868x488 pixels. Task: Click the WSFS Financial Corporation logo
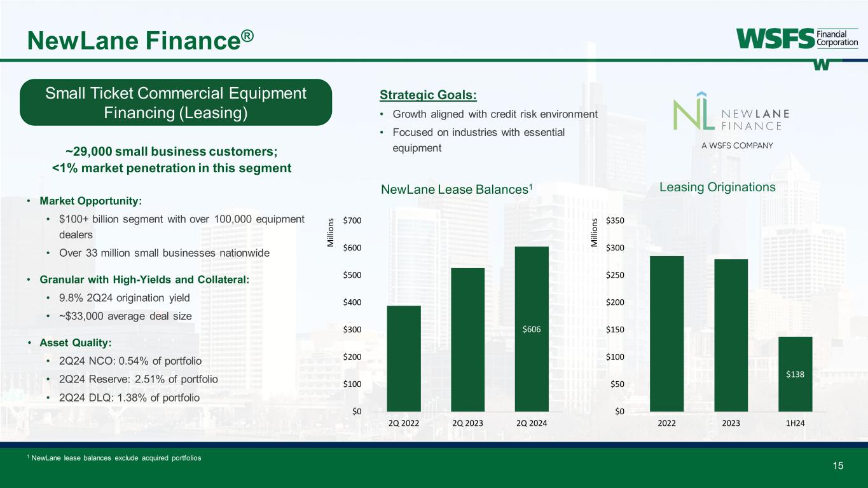tap(797, 38)
